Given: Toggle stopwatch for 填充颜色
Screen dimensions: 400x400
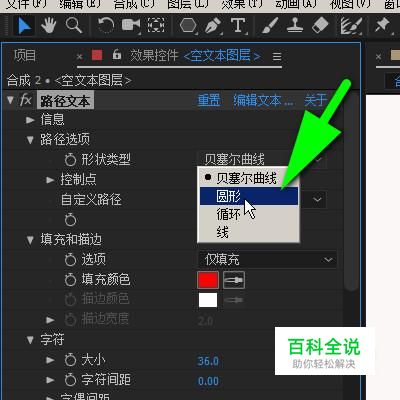Looking at the screenshot, I should point(70,280).
